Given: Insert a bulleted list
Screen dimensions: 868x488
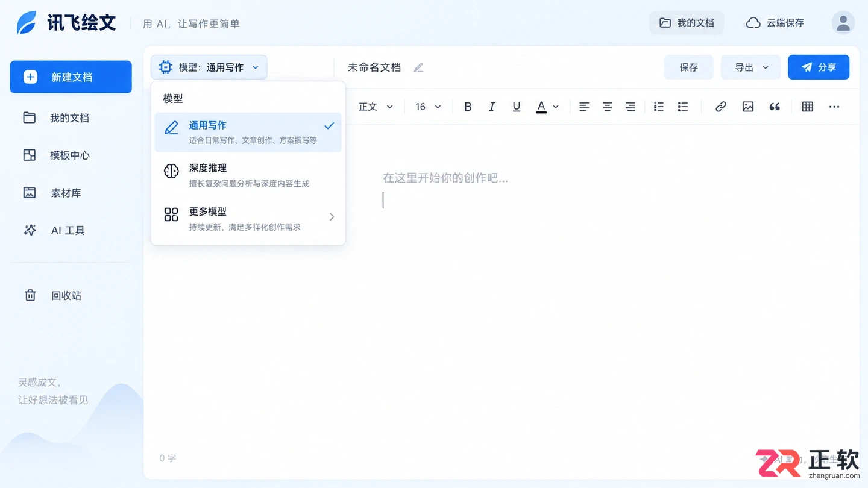Looking at the screenshot, I should pyautogui.click(x=683, y=107).
